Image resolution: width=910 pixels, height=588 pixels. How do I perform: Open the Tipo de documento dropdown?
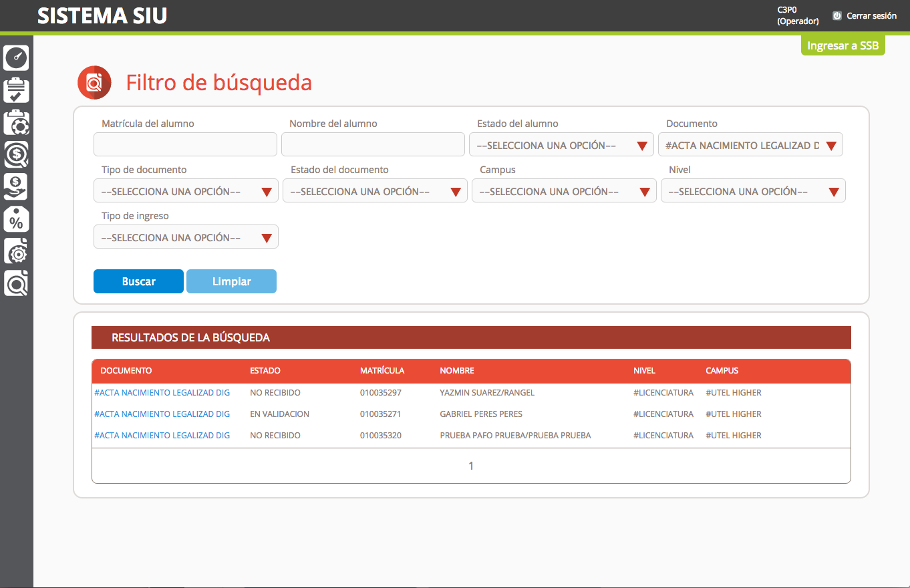pos(186,190)
